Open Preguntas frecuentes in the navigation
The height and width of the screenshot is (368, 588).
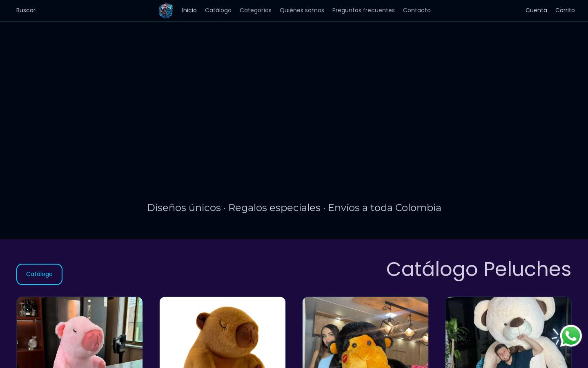(363, 10)
